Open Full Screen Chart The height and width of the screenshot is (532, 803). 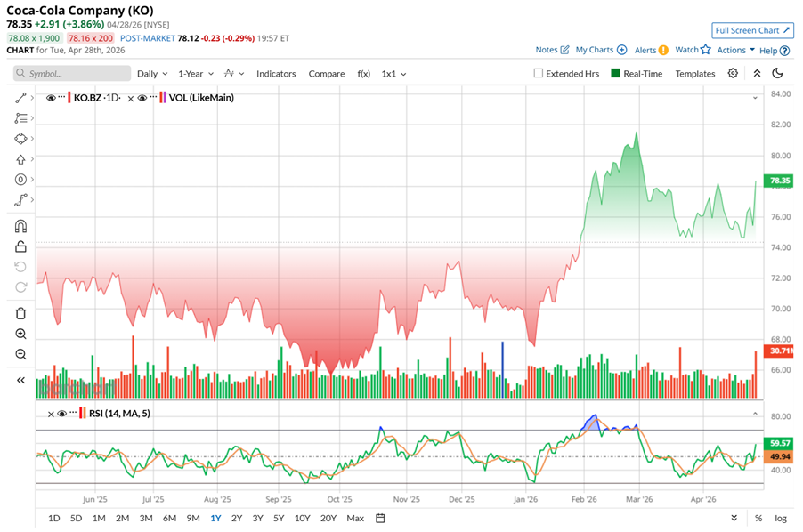click(x=752, y=30)
